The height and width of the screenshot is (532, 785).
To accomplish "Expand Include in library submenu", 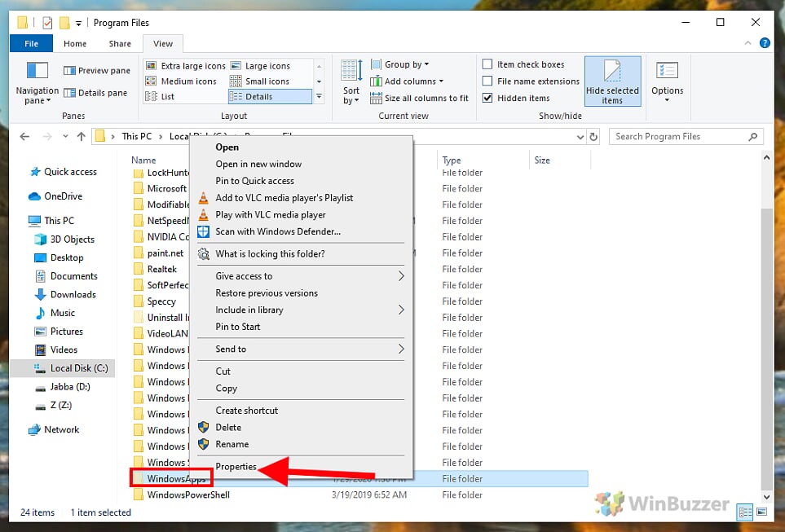I will [x=300, y=310].
